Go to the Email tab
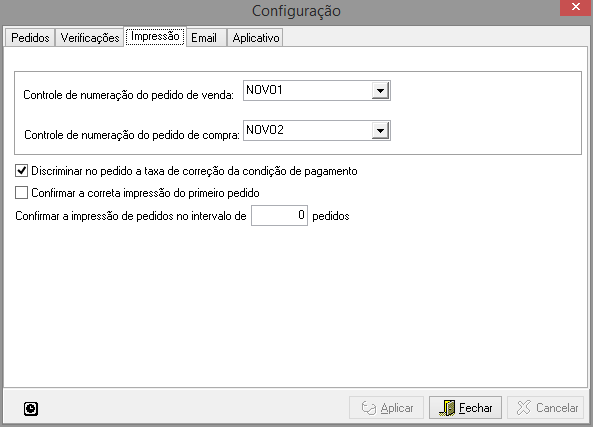 pyautogui.click(x=204, y=38)
